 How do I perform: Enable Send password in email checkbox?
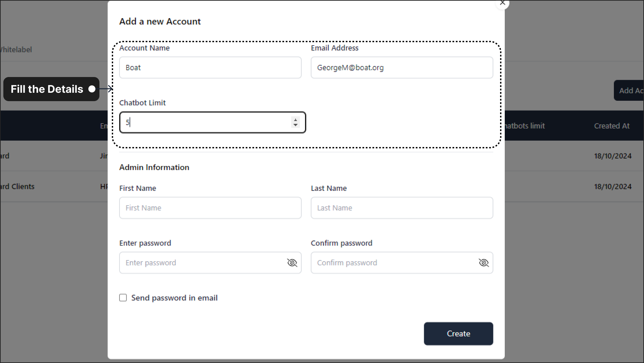click(123, 297)
